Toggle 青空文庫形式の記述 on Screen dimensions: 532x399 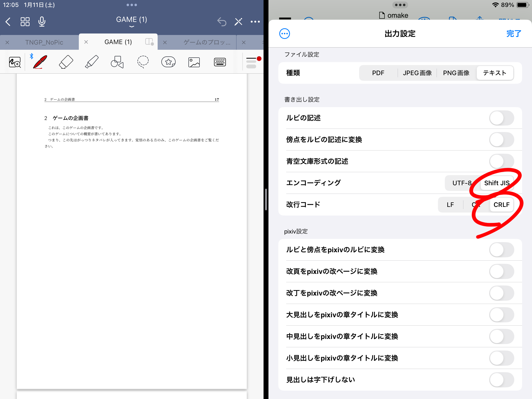point(501,162)
